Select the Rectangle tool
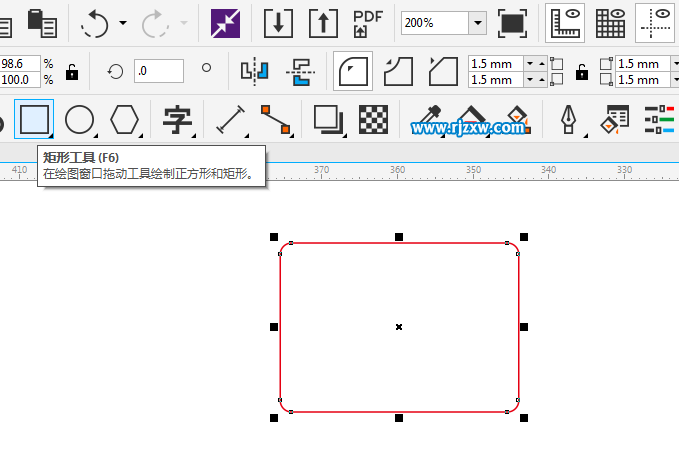 (33, 120)
